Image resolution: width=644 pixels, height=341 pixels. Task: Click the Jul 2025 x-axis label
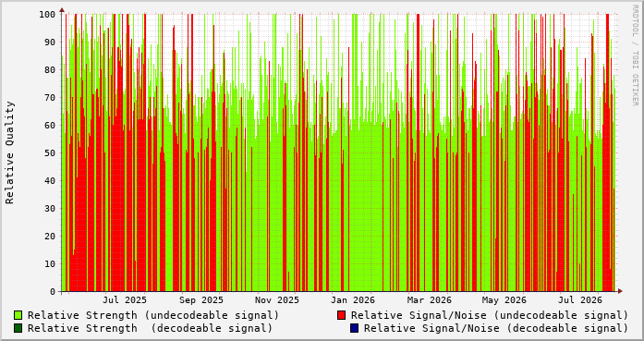coord(125,300)
